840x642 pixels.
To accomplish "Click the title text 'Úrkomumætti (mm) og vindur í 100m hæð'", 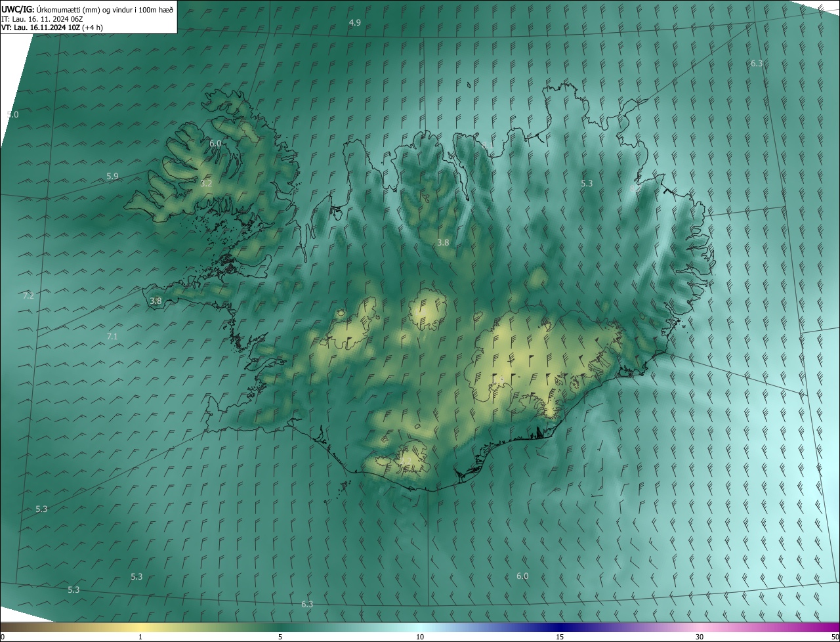I will (x=104, y=9).
